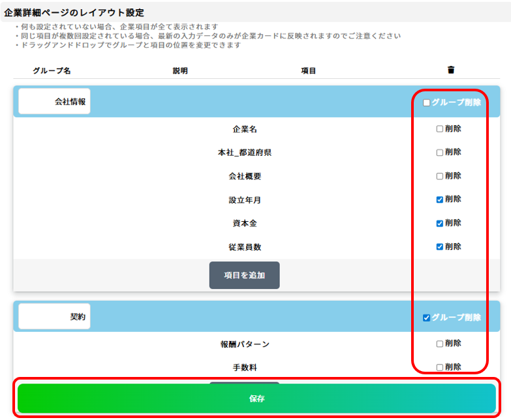Screen dimensions: 511x420
Task: Click the green 保存 button
Action: [x=256, y=398]
